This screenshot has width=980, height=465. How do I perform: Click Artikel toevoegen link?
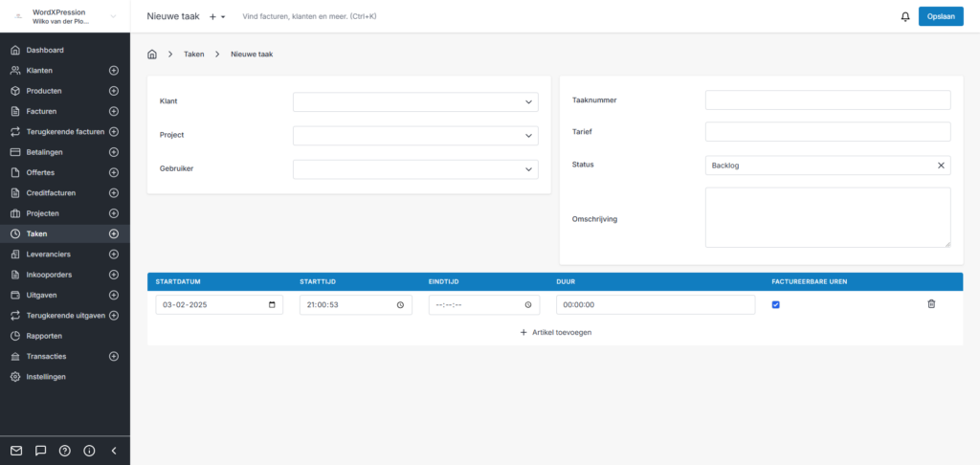click(x=556, y=333)
